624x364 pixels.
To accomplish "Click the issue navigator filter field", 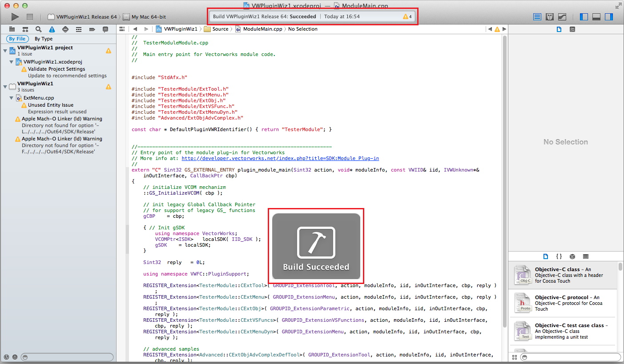I will click(67, 357).
